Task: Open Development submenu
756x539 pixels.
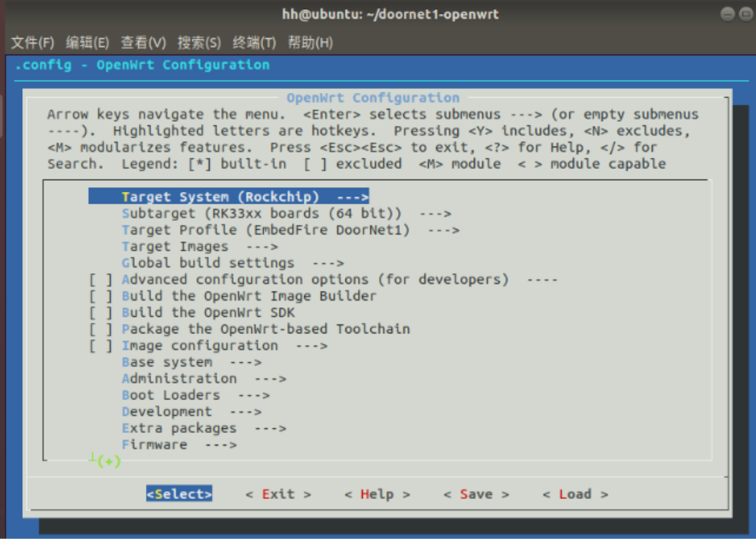Action: 191,411
